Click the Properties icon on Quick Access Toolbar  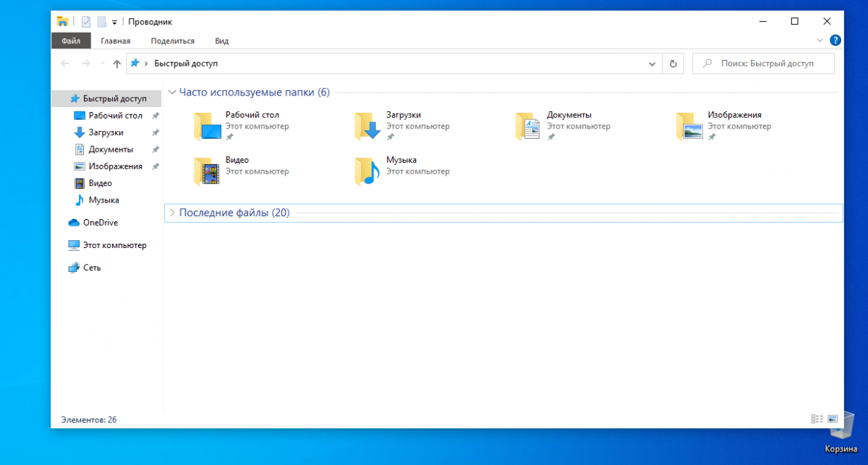(85, 21)
